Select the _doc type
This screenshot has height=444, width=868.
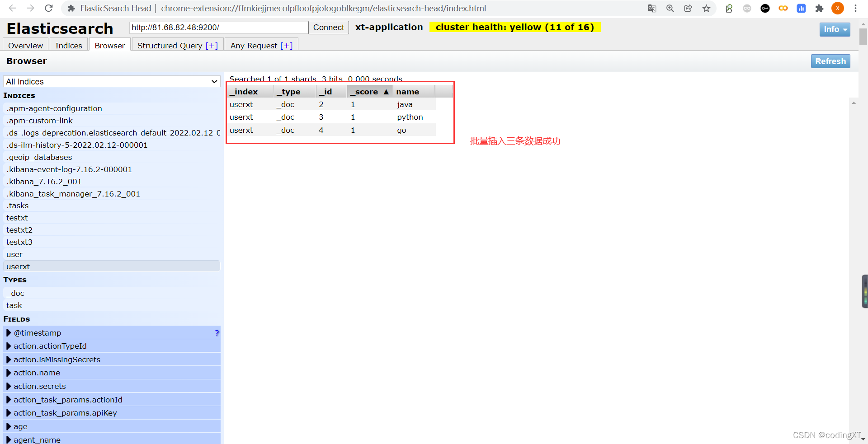tap(112, 293)
